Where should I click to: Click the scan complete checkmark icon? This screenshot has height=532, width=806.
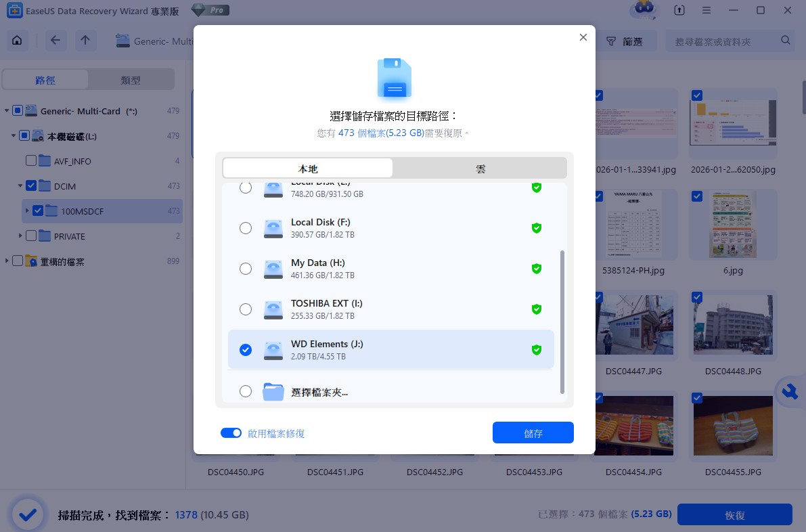[x=28, y=514]
